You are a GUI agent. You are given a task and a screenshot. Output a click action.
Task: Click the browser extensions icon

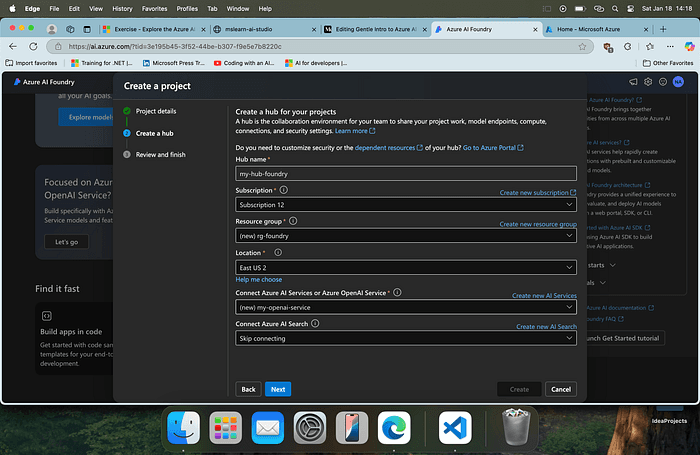(628, 46)
